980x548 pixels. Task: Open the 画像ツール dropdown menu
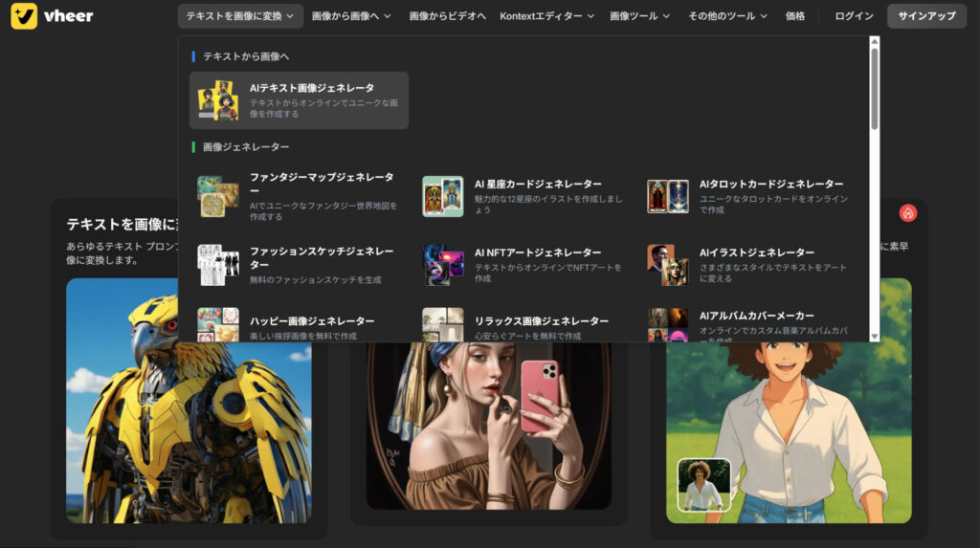(638, 16)
